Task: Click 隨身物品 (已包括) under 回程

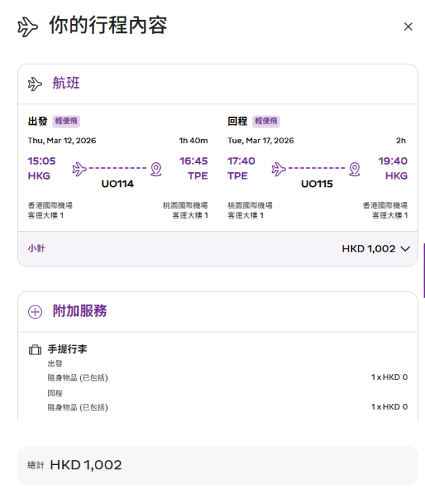Action: 78,408
